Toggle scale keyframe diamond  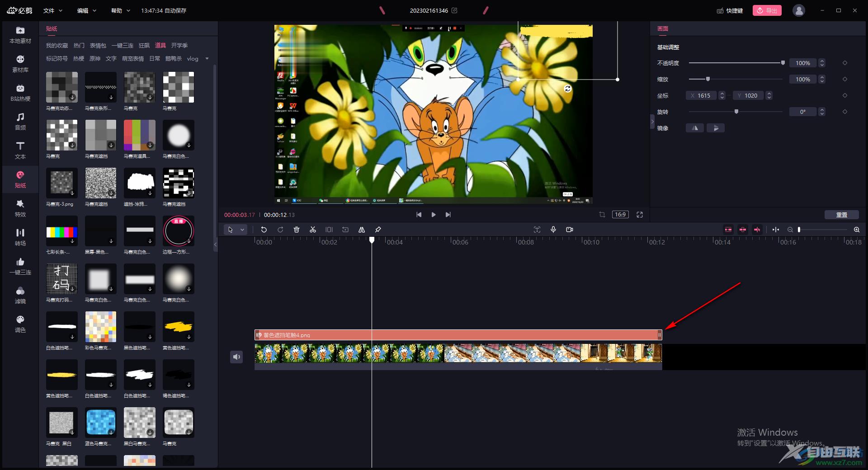845,79
